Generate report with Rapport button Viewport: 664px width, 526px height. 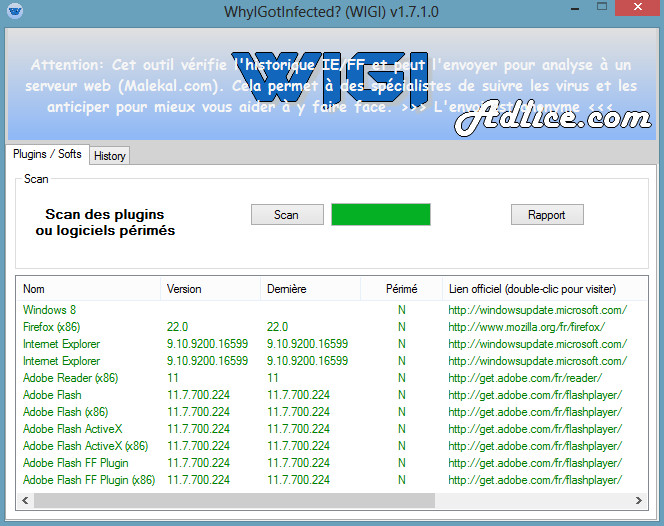[x=547, y=215]
